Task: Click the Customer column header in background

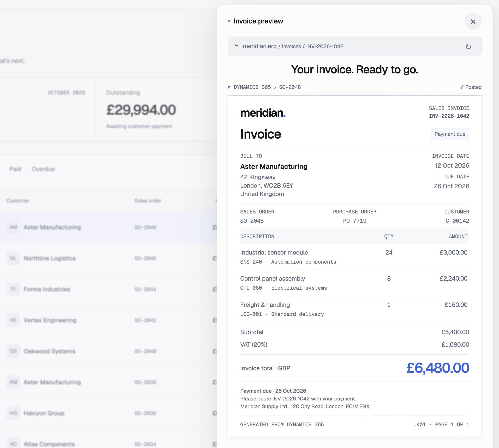Action: pos(18,201)
